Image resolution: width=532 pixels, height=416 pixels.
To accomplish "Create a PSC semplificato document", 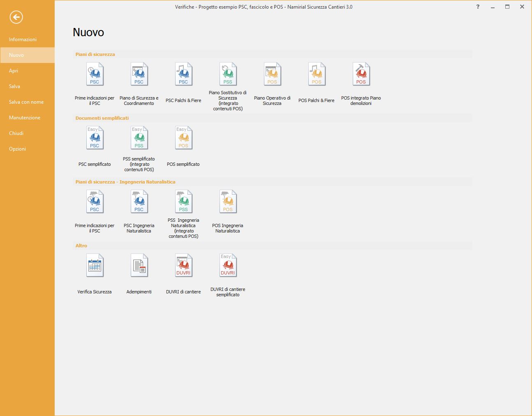I will coord(95,138).
